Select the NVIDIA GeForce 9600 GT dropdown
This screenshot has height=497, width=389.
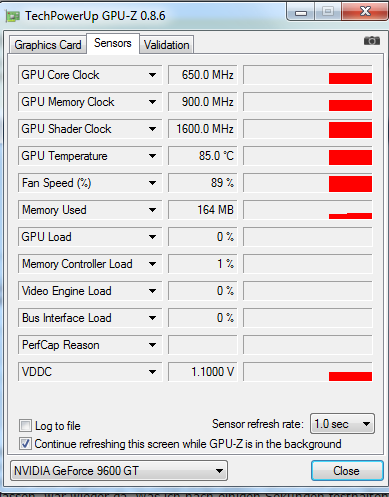[119, 471]
